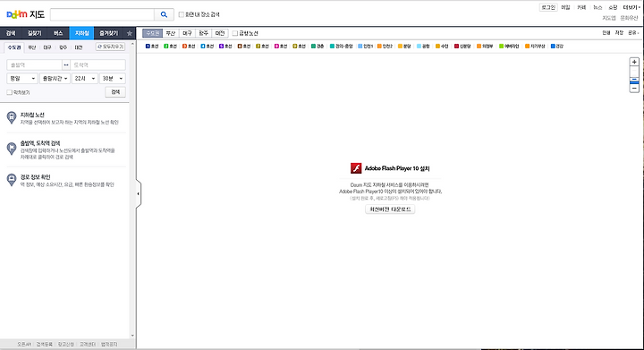Select 수도권 region button above the map

tap(153, 33)
